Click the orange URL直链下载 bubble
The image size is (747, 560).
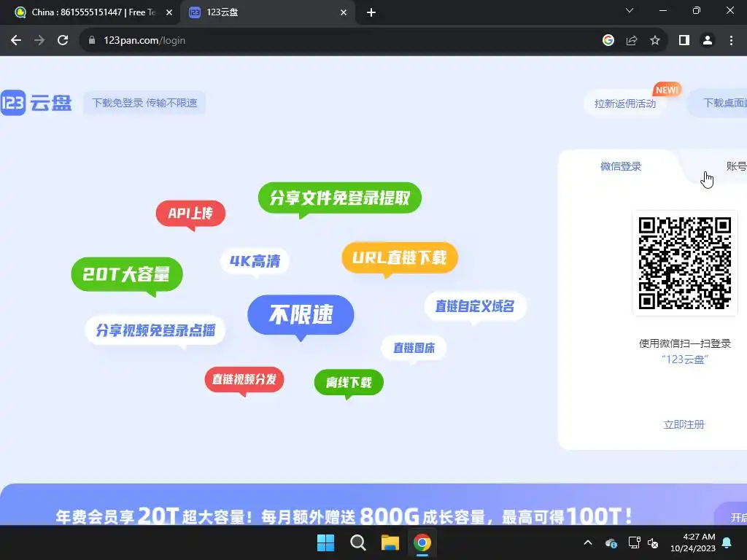pos(400,257)
